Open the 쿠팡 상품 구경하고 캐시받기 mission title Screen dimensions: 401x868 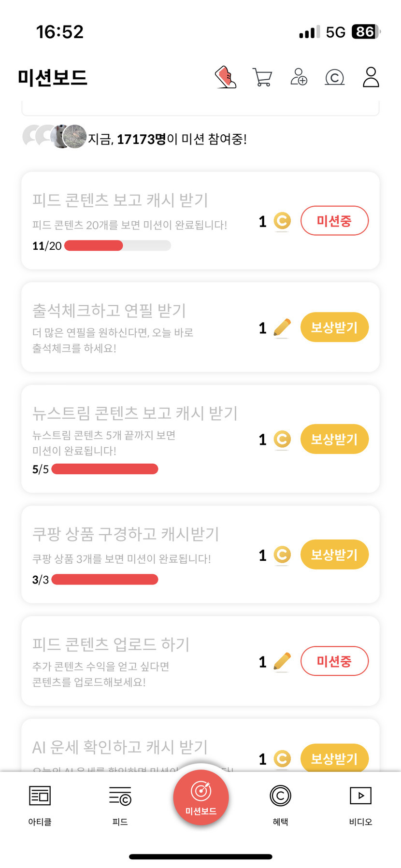coord(126,534)
